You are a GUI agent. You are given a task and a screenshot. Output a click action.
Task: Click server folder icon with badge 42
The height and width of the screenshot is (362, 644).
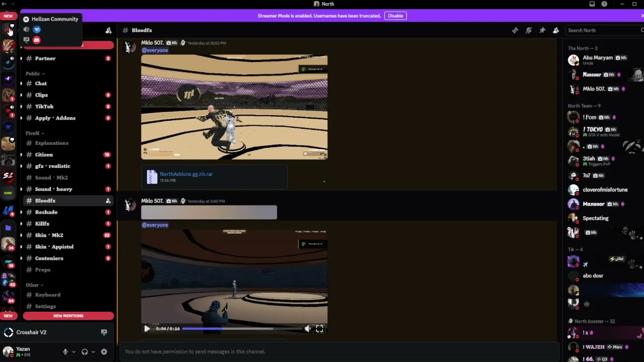pyautogui.click(x=8, y=279)
